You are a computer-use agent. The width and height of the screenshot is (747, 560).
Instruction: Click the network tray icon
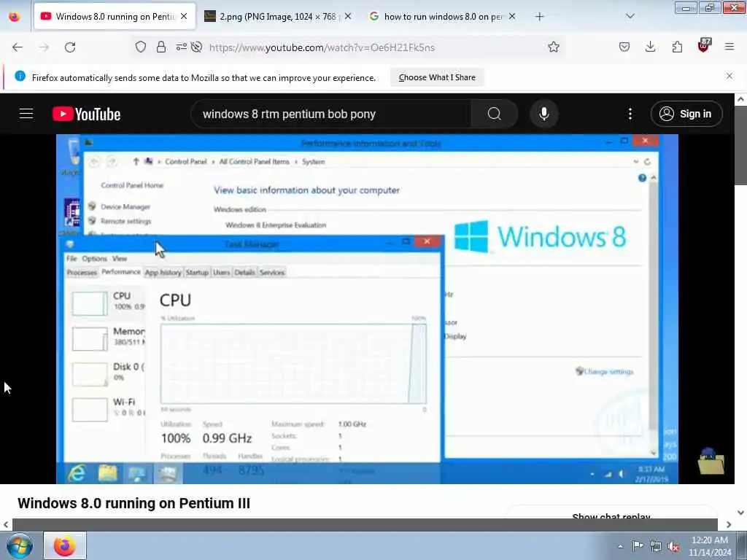(x=656, y=546)
